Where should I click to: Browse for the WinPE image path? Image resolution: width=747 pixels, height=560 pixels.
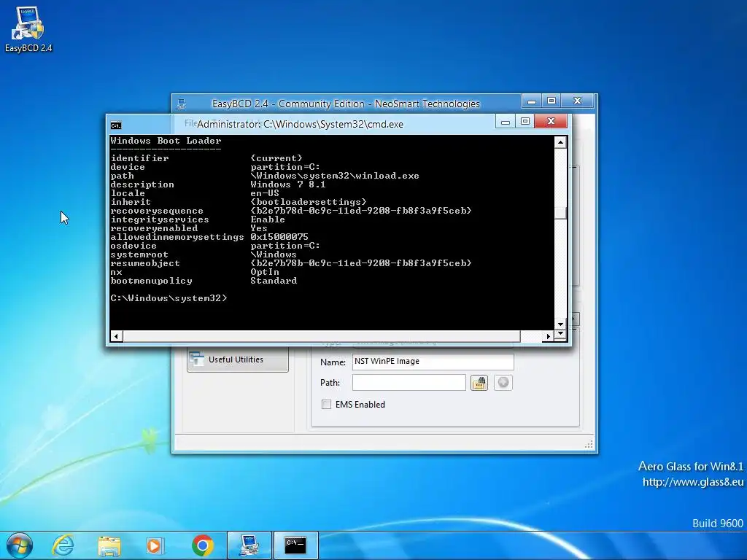coord(479,383)
